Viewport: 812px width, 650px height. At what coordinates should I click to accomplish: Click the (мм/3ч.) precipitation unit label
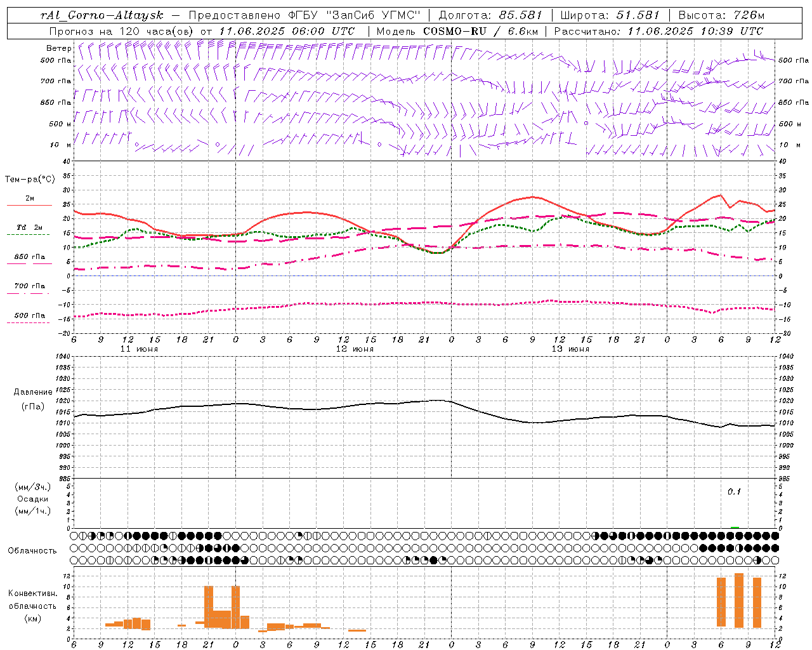click(x=33, y=487)
